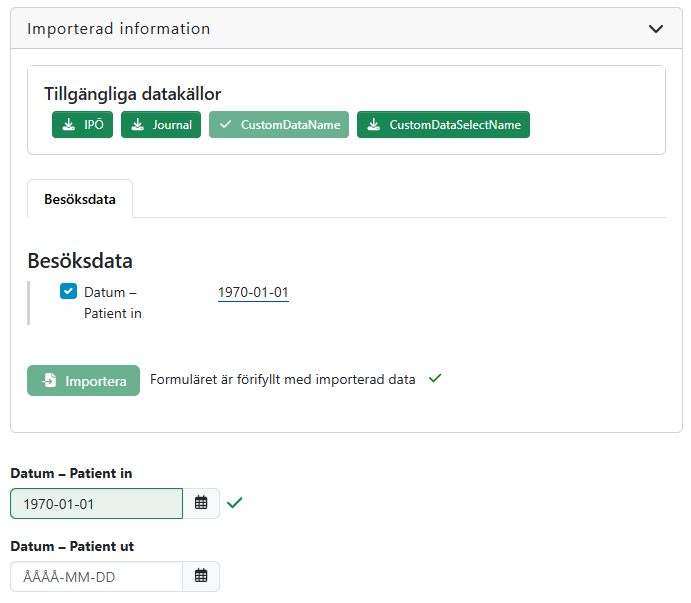Image resolution: width=691 pixels, height=603 pixels.
Task: Open the calendar picker for Patient ut
Action: tap(201, 576)
